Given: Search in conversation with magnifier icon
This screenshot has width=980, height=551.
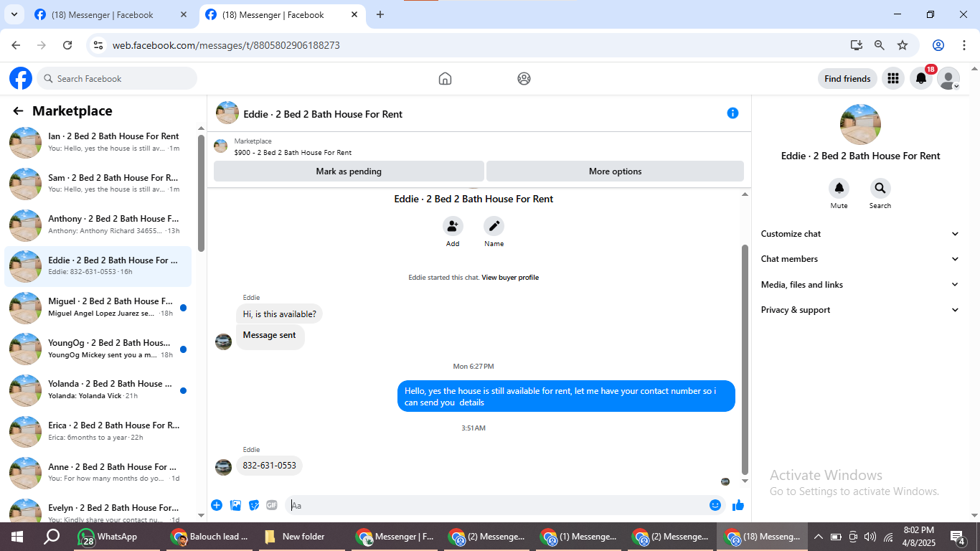Looking at the screenshot, I should coord(880,189).
